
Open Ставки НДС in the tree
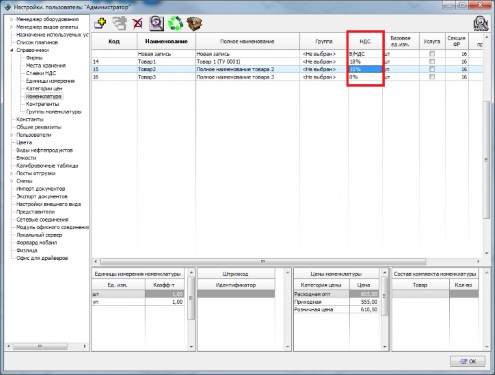(x=41, y=73)
